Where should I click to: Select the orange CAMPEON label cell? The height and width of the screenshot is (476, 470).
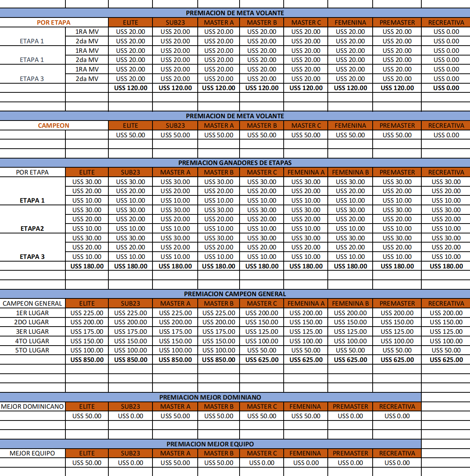click(x=54, y=125)
